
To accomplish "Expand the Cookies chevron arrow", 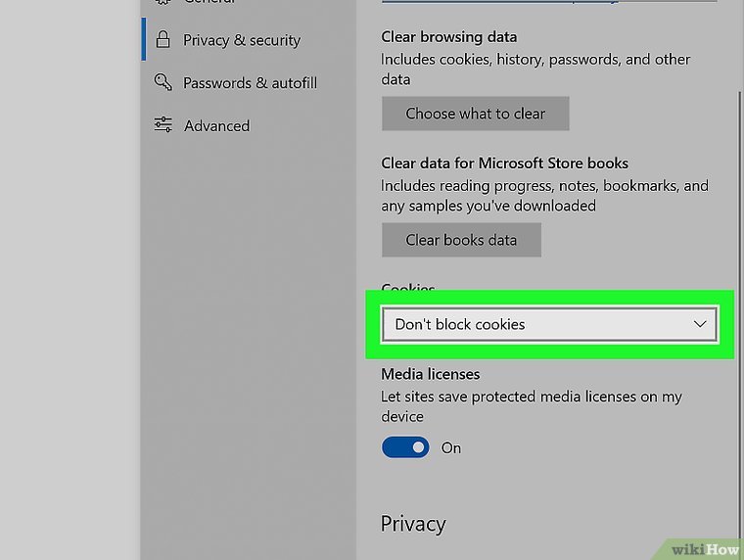I will (700, 324).
